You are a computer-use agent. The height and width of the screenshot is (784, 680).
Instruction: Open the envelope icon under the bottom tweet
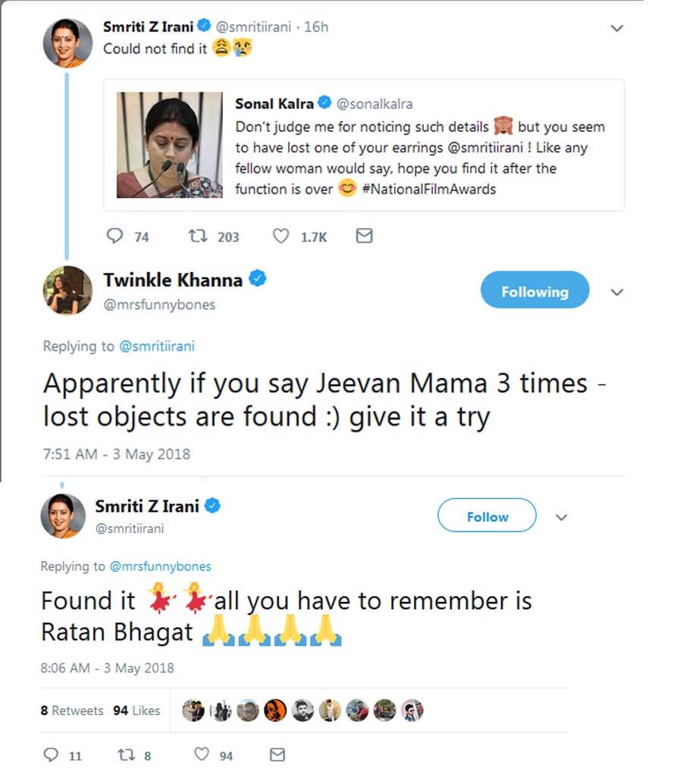coord(277,754)
